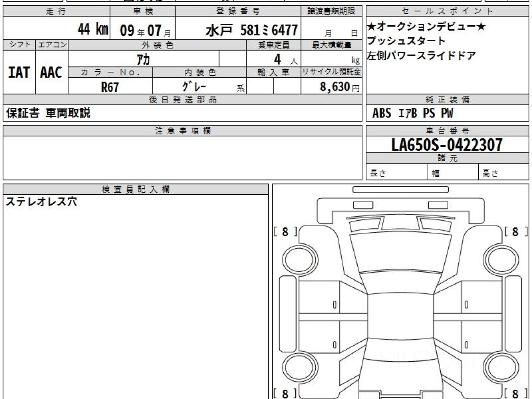Click the 輸入車 header cell

[274, 72]
